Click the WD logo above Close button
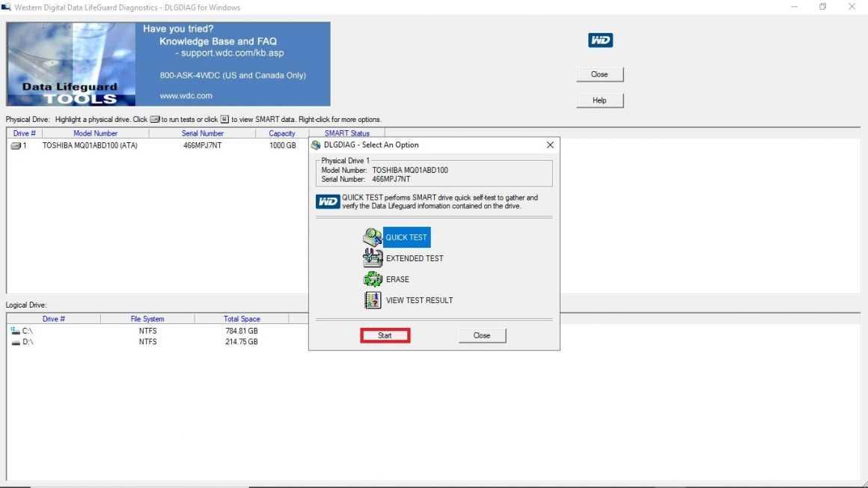The height and width of the screenshot is (488, 868). (600, 40)
